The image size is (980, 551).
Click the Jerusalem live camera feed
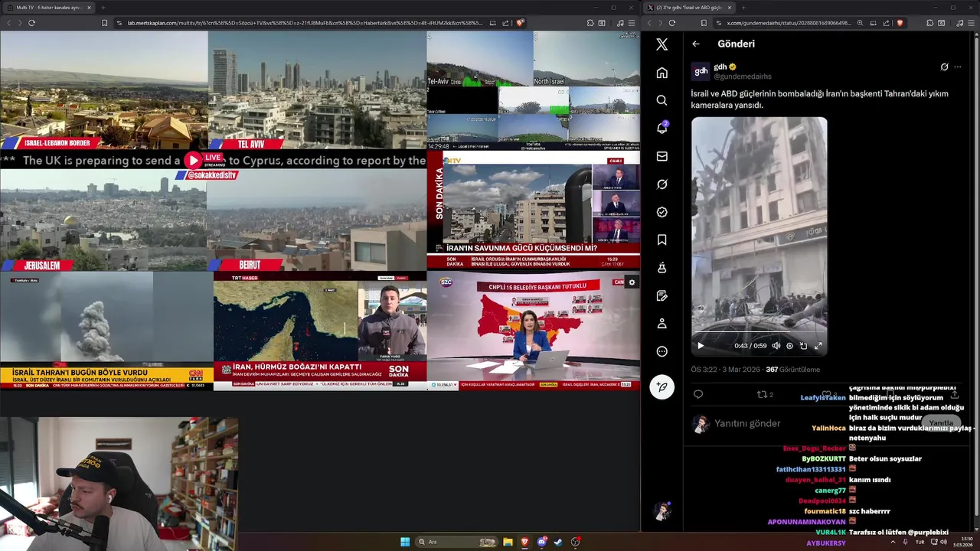103,220
